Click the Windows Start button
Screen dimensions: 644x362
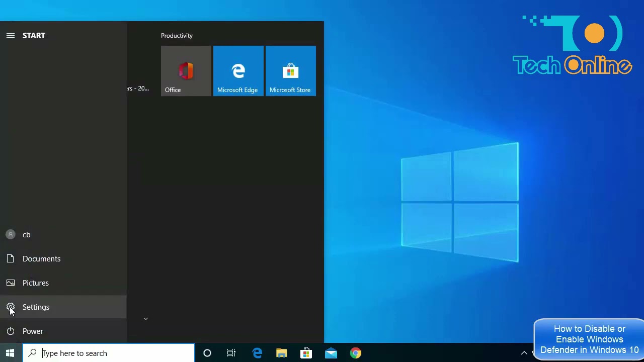point(10,353)
